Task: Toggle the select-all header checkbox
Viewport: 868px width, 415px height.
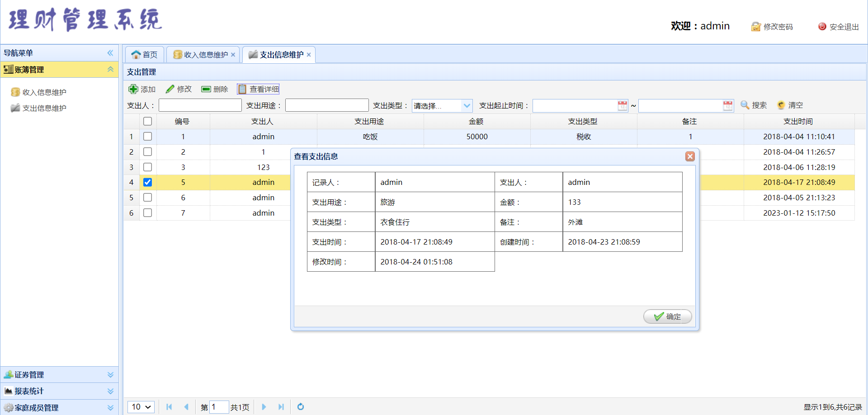Action: [x=147, y=121]
